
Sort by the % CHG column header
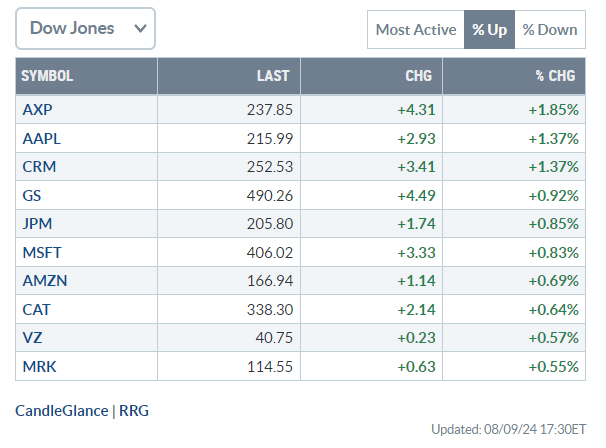(x=555, y=76)
